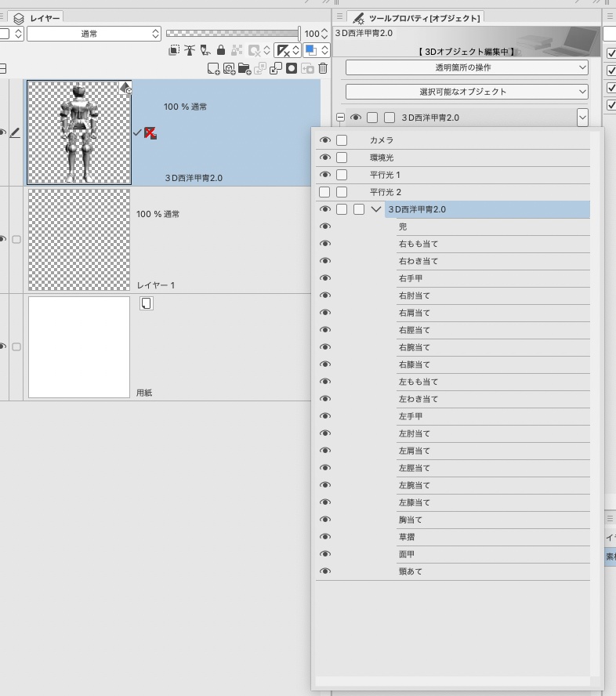The height and width of the screenshot is (696, 616).
Task: Click the paper icon on the 用紙 layer
Action: [147, 303]
